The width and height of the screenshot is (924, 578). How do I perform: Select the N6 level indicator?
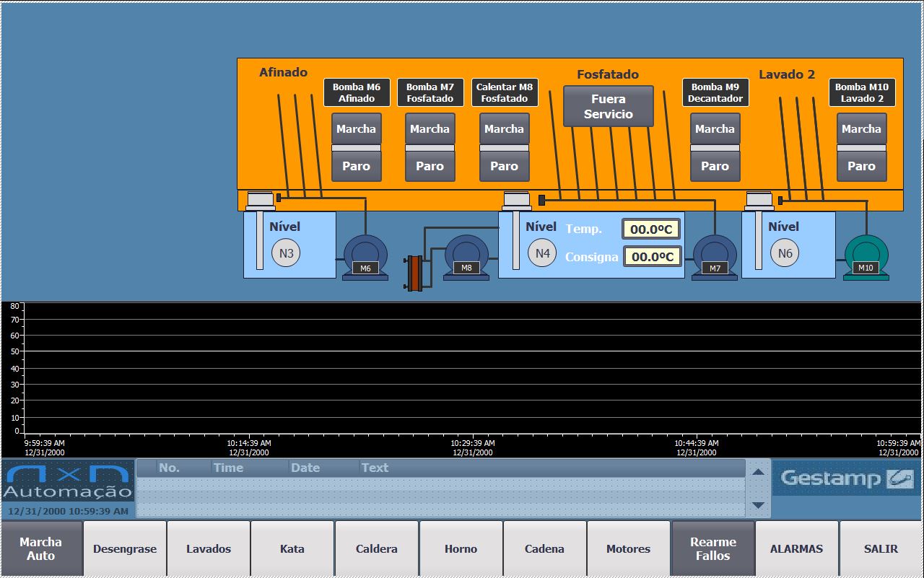pos(785,253)
